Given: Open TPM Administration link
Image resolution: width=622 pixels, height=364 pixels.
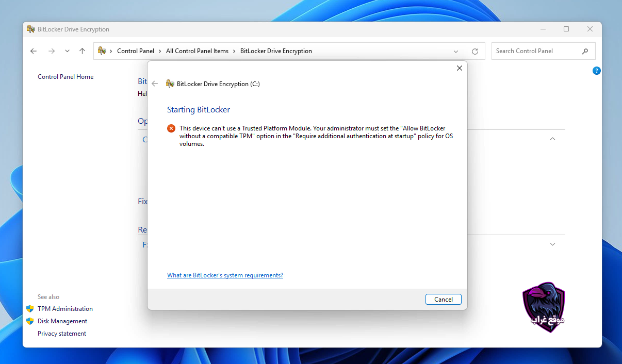Looking at the screenshot, I should (65, 309).
